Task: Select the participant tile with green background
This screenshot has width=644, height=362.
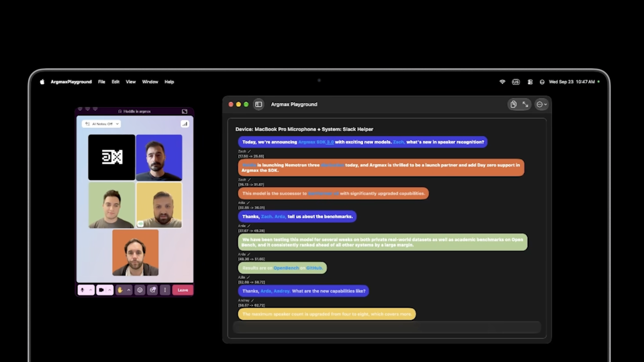Action: pyautogui.click(x=111, y=205)
